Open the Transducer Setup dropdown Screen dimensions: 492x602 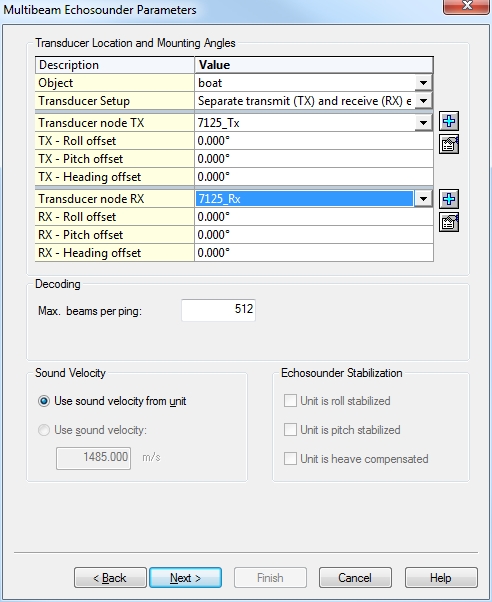pyautogui.click(x=423, y=101)
